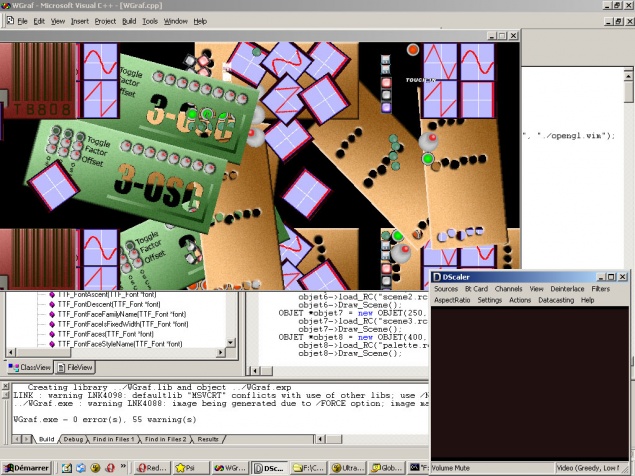
Task: Click the purple TTF_FontFaces function icon
Action: point(52,334)
